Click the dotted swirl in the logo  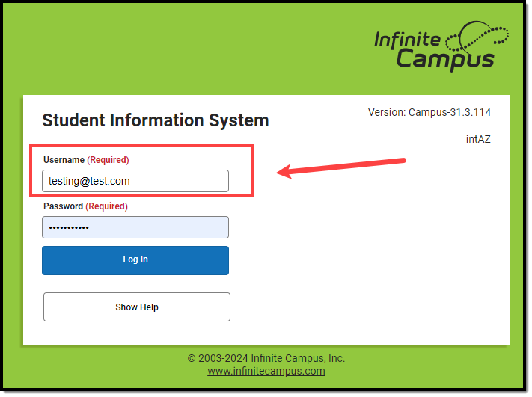[477, 37]
